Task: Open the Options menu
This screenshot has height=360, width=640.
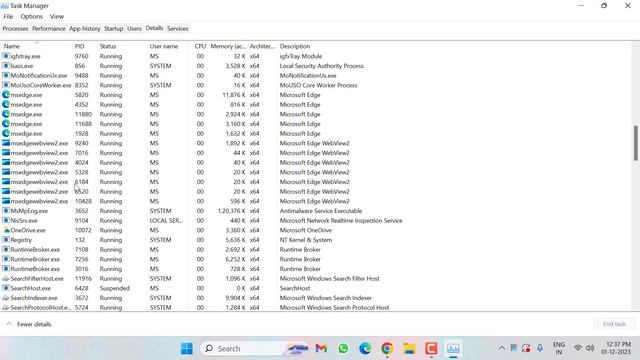Action: pos(31,16)
